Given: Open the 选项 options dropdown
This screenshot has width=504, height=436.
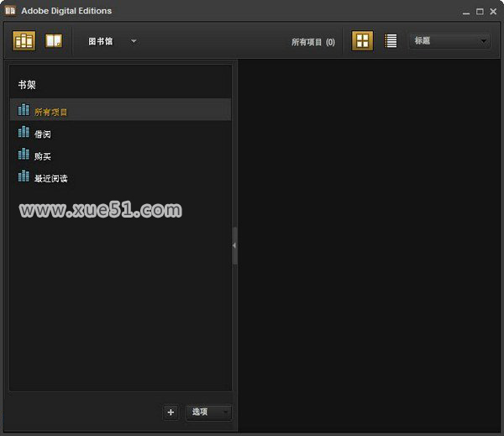Looking at the screenshot, I should tap(208, 412).
